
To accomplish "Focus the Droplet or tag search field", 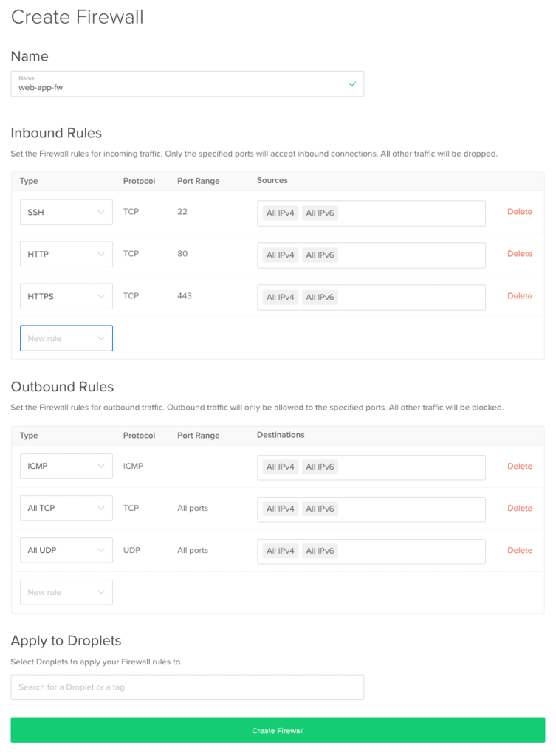I will (187, 687).
